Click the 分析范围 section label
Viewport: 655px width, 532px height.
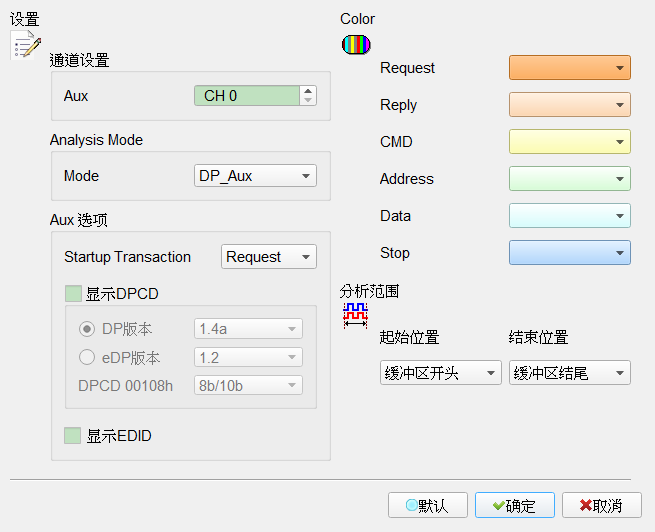pyautogui.click(x=369, y=291)
